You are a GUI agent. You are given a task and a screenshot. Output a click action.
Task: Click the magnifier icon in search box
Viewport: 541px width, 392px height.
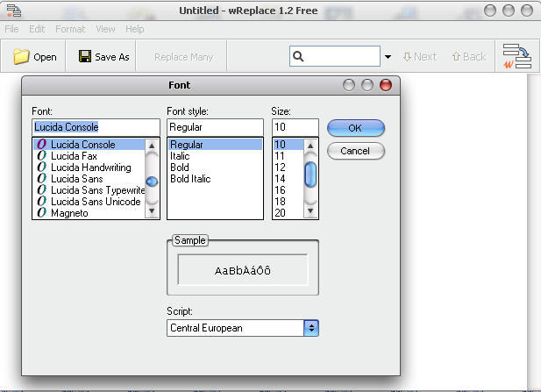tap(298, 56)
